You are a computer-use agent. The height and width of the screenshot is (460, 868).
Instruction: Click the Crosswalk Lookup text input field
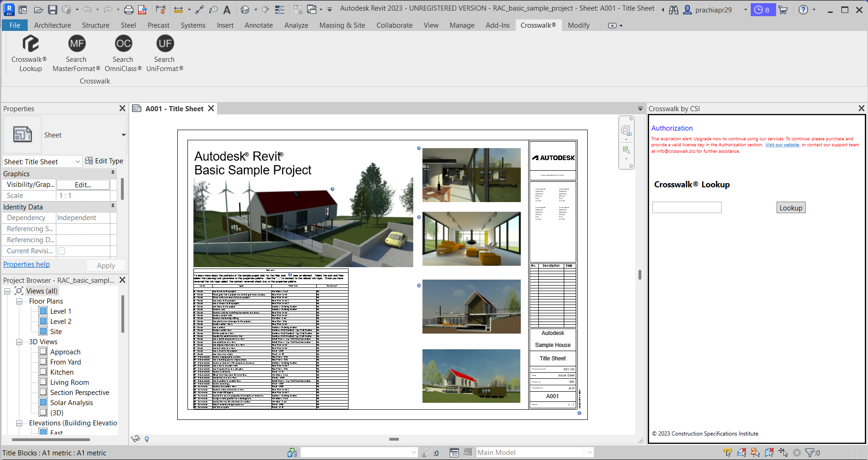click(687, 208)
